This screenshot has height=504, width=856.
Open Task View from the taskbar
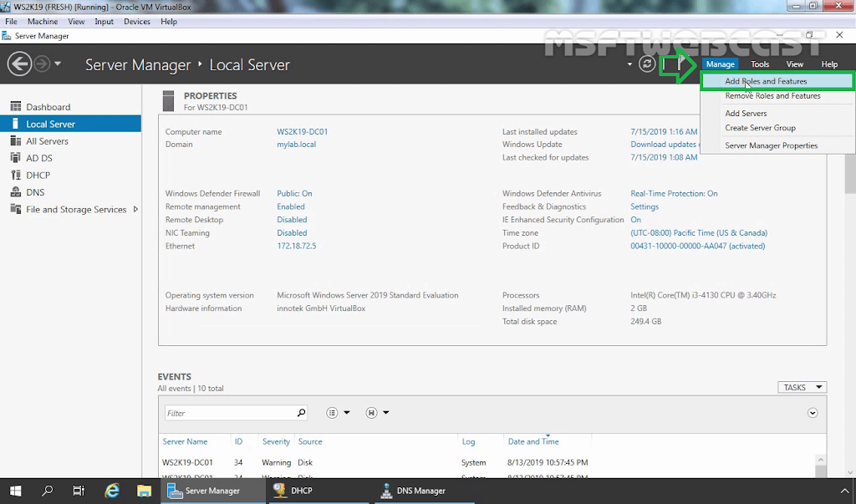pyautogui.click(x=79, y=491)
